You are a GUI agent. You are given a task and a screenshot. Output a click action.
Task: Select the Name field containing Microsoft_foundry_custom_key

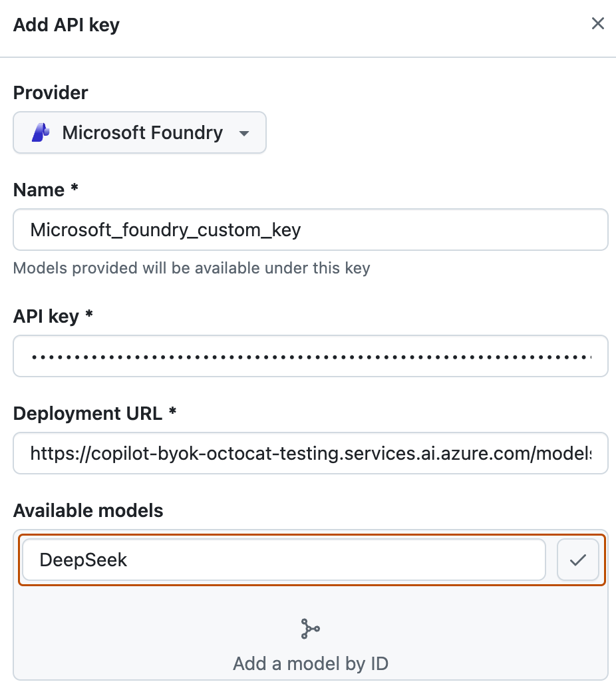(x=310, y=230)
